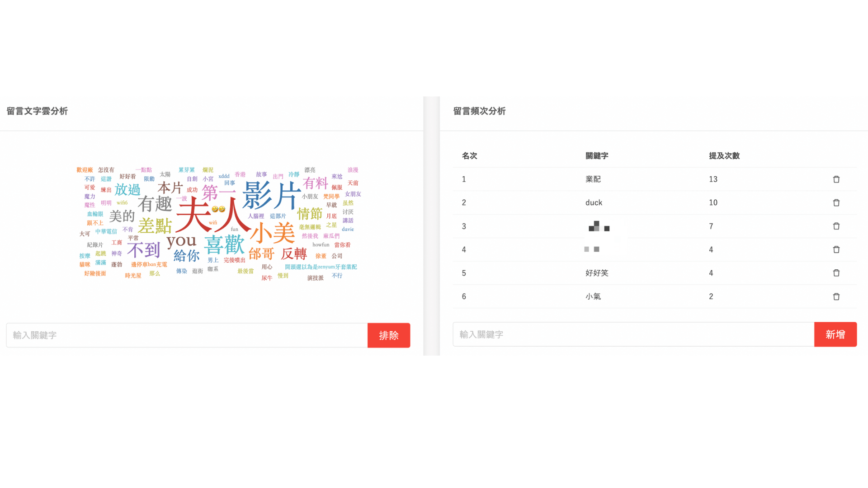The height and width of the screenshot is (488, 868).
Task: Click the olive 情節 word in cloud
Action: click(x=310, y=214)
